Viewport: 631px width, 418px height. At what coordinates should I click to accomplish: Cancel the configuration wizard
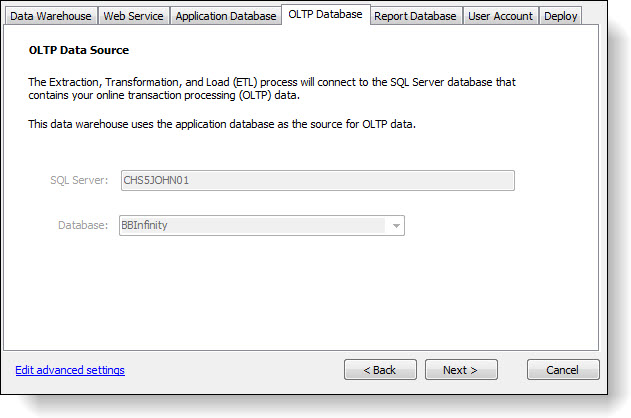(x=563, y=370)
